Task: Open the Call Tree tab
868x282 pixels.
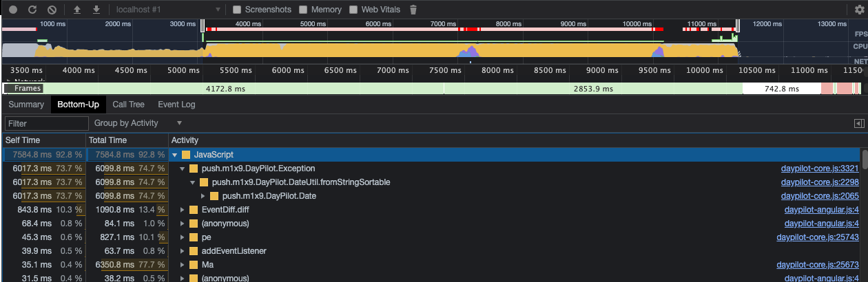Action: pos(129,105)
